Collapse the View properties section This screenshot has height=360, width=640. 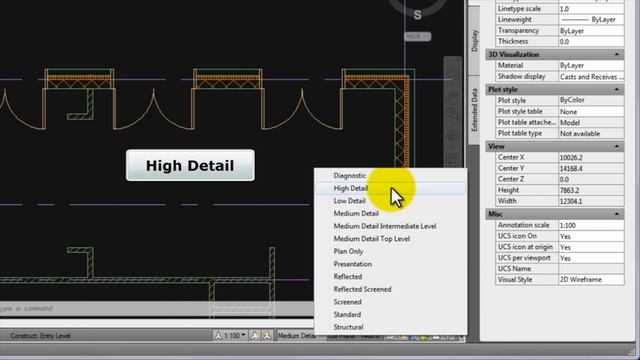616,146
